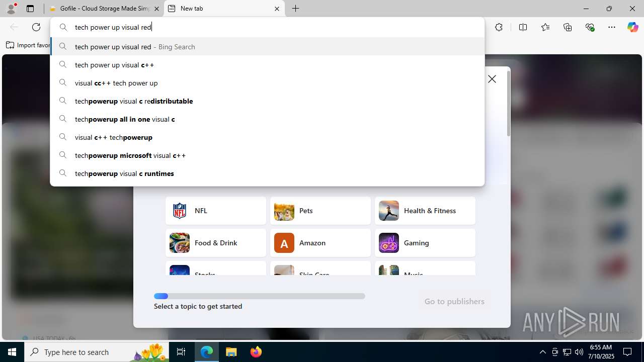The height and width of the screenshot is (362, 644).
Task: Choose 'techpowerup all in one visual c' suggestion
Action: [x=267, y=119]
